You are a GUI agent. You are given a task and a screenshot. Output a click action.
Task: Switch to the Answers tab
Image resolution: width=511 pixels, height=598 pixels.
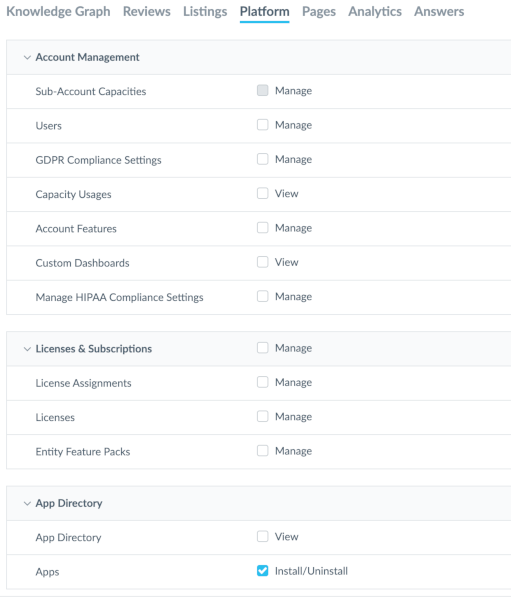(x=439, y=11)
